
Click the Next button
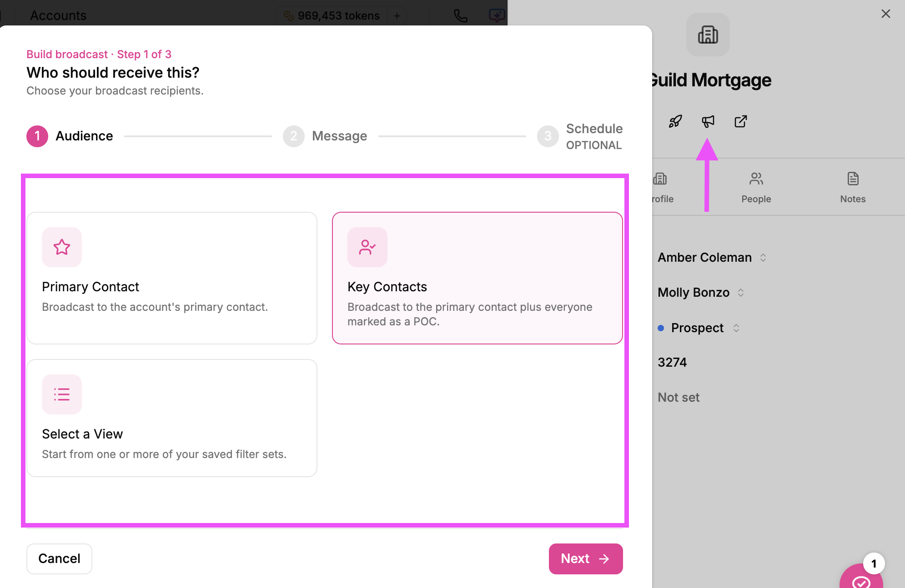(586, 559)
